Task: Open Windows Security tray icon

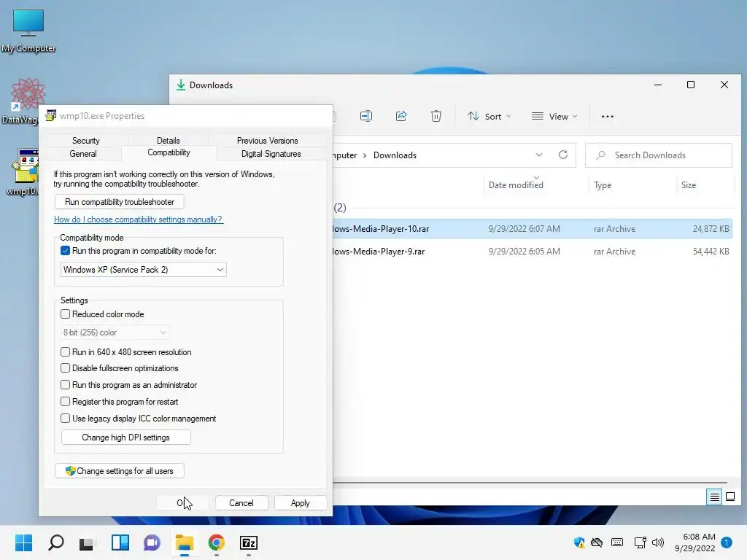Action: (578, 542)
